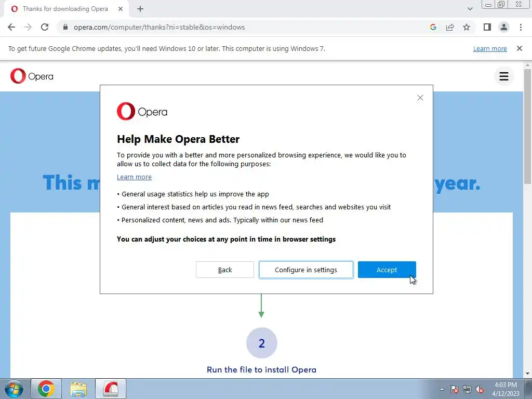Click the scrollbar down arrow
Screen dimensions: 532x399
click(x=527, y=374)
